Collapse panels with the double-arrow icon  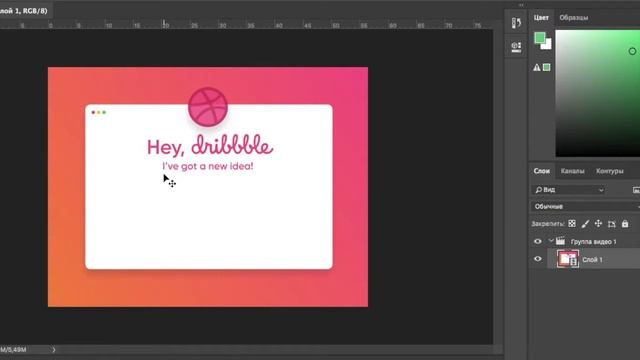(521, 5)
